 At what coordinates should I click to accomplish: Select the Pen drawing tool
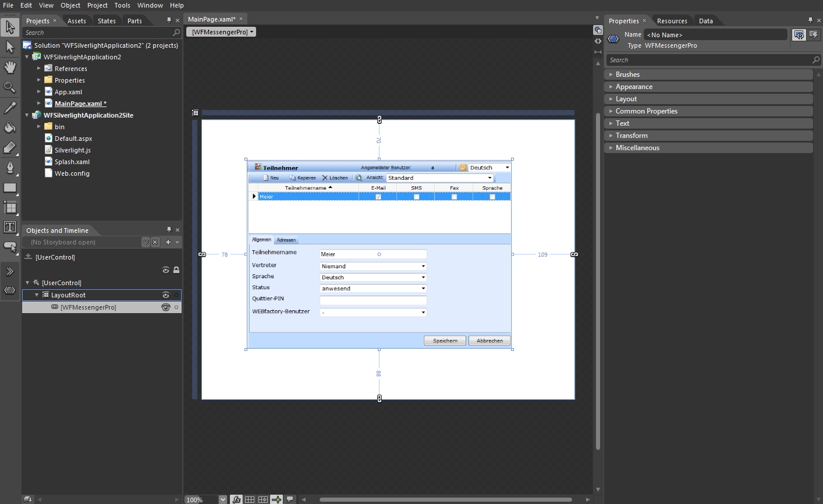click(10, 168)
